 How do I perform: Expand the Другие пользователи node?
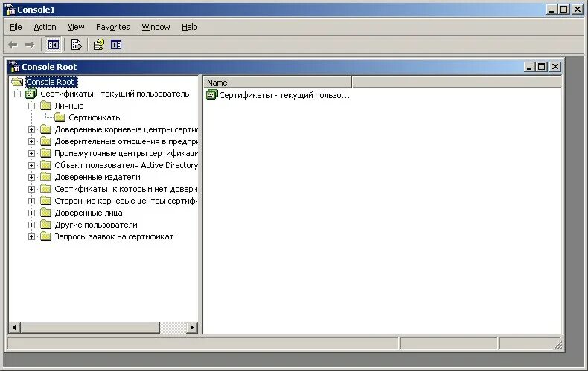click(32, 225)
